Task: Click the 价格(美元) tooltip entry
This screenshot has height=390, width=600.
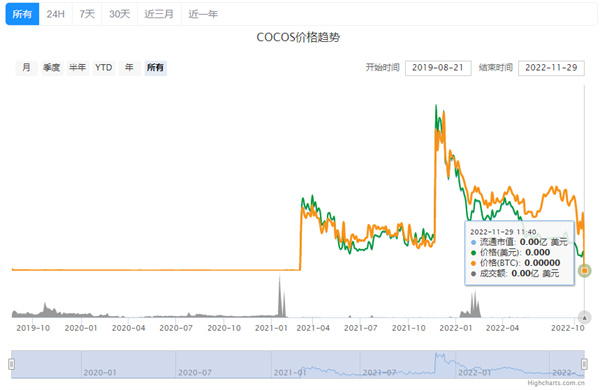Action: 510,252
